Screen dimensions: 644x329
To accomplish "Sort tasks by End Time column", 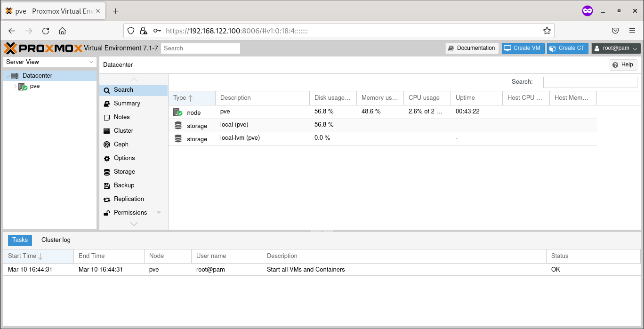I will click(x=109, y=256).
